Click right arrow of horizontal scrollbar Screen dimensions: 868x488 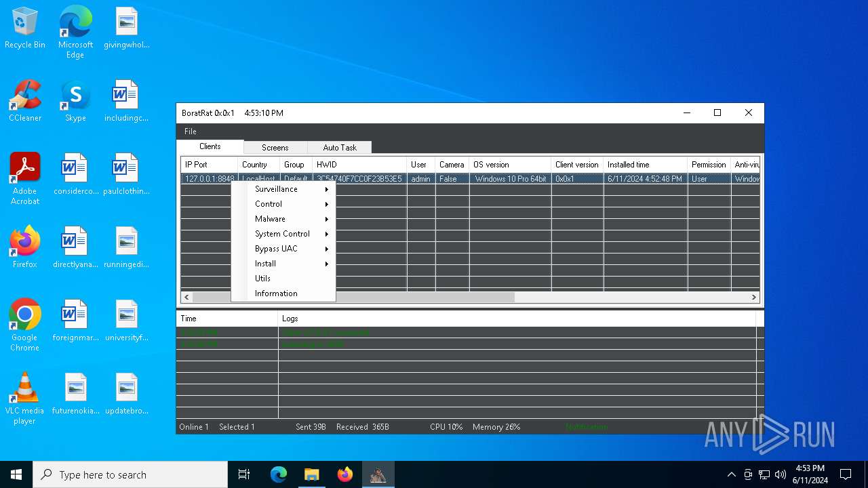coord(753,297)
